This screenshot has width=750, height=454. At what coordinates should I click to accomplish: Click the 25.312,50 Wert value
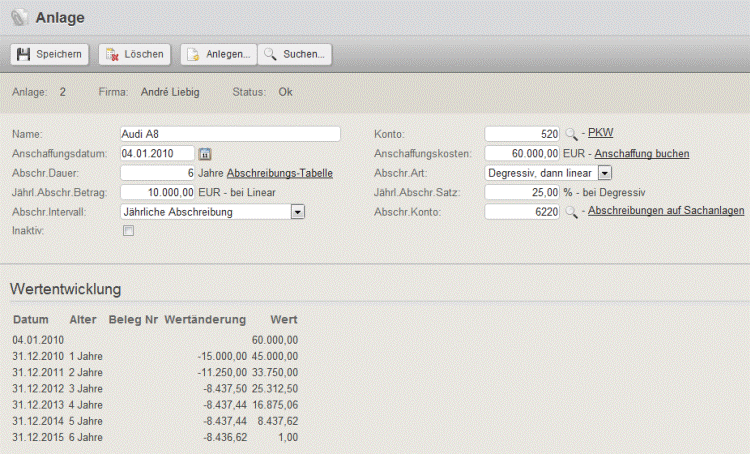pos(275,389)
